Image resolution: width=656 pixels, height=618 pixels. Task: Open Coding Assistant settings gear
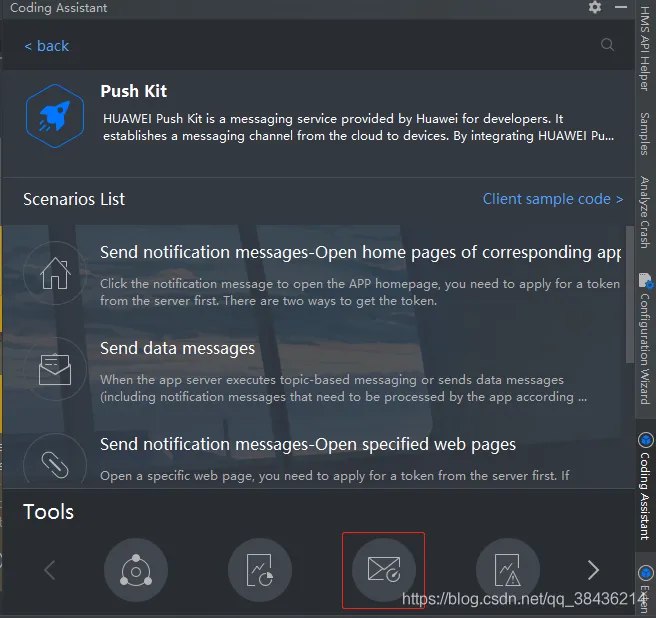[594, 7]
